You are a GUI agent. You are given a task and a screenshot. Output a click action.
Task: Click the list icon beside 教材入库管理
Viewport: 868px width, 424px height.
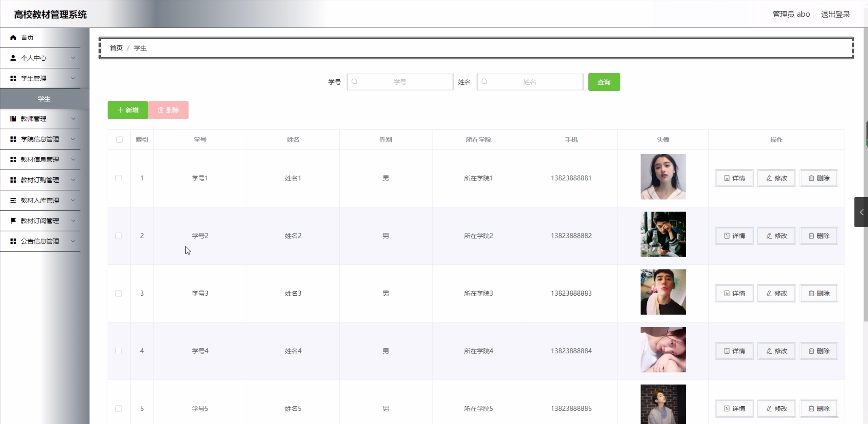pos(13,200)
